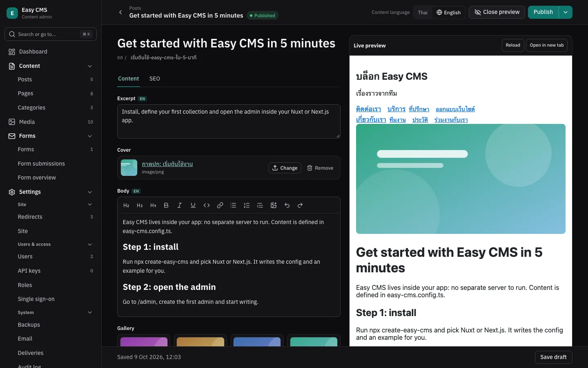This screenshot has width=588, height=368.
Task: Open the Publish options dropdown arrow
Action: (566, 12)
